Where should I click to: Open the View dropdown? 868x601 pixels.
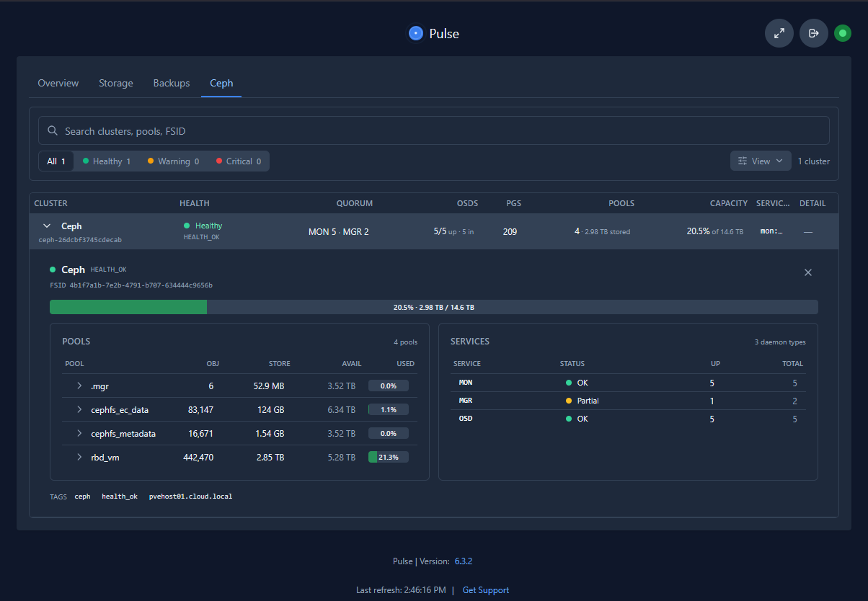tap(761, 161)
